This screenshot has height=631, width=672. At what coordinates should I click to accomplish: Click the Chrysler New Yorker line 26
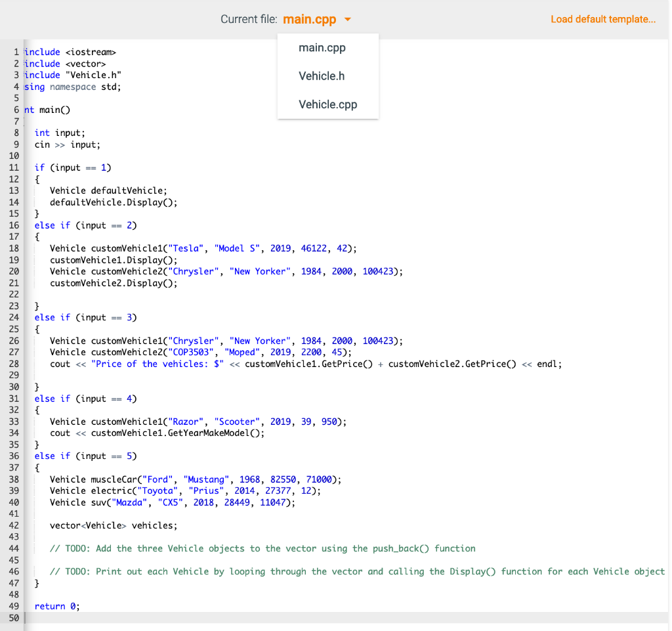click(226, 340)
